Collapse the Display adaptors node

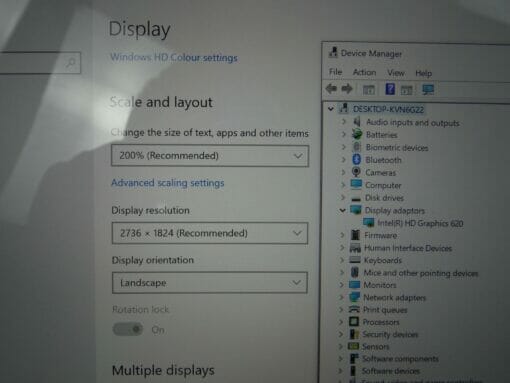(x=342, y=210)
